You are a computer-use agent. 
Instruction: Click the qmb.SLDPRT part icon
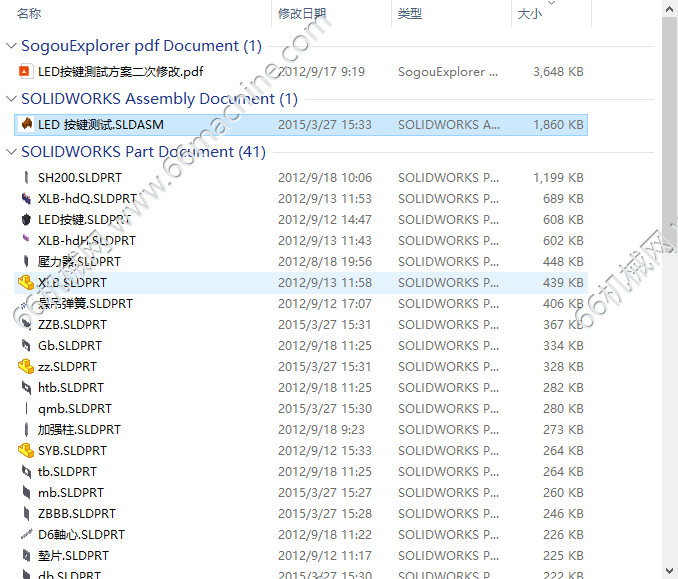(26, 408)
